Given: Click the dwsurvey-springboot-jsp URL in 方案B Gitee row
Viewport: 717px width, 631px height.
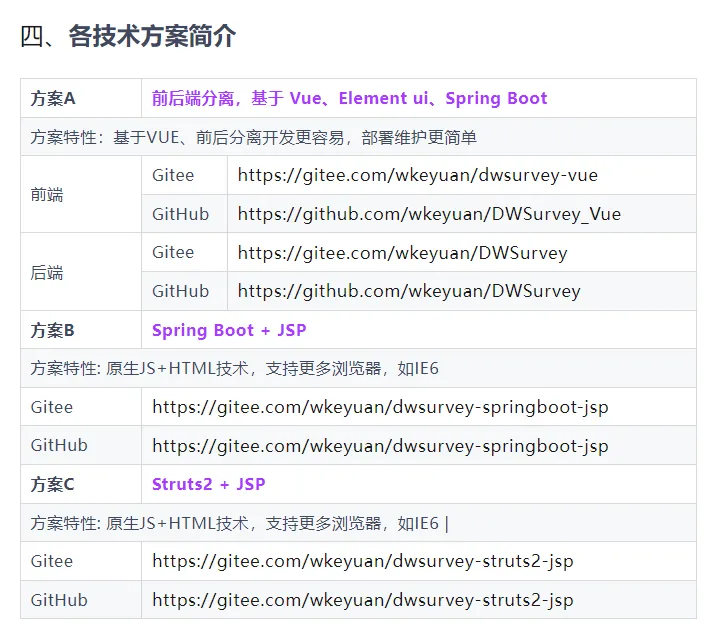Looking at the screenshot, I should click(x=380, y=407).
